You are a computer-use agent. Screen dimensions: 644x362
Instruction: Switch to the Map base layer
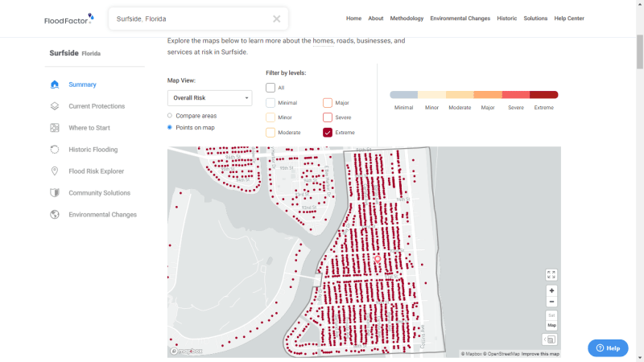[551, 325]
